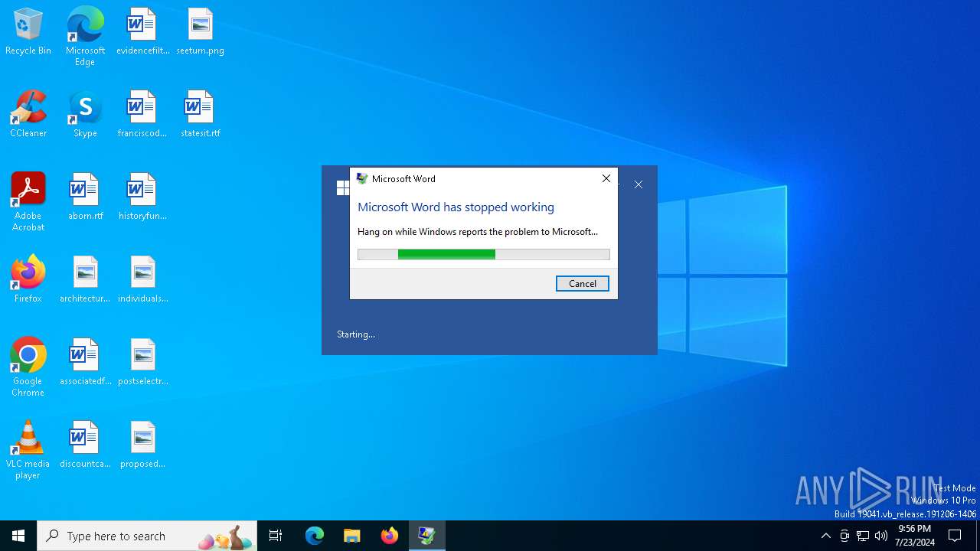
Task: Select the individuals... image file icon
Action: pos(142,280)
